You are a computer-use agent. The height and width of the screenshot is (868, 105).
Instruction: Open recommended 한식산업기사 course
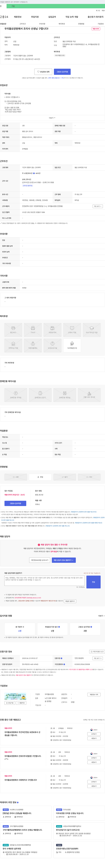click(x=68, y=830)
